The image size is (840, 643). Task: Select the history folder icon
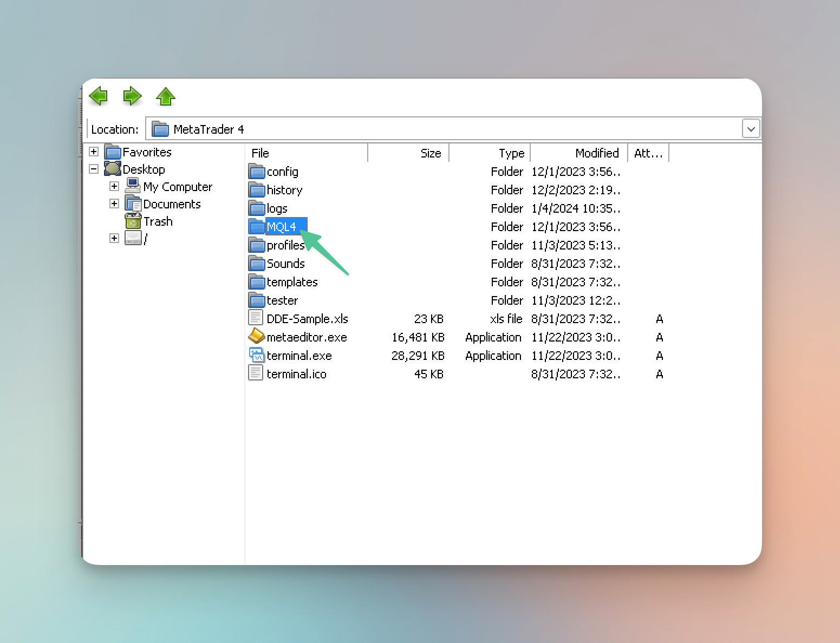pyautogui.click(x=257, y=190)
